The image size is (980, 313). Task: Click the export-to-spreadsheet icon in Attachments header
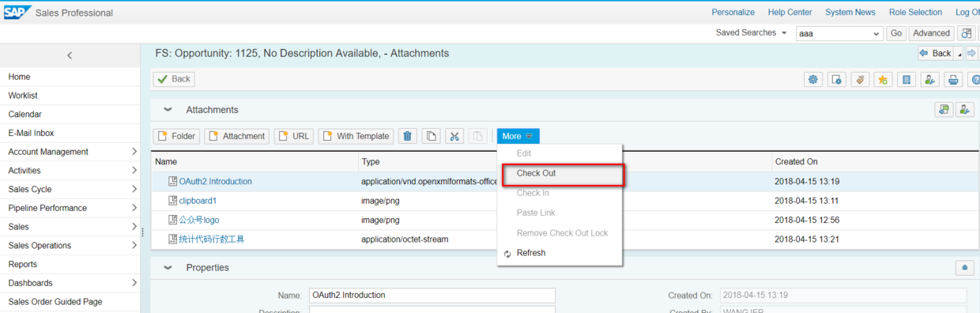(944, 110)
